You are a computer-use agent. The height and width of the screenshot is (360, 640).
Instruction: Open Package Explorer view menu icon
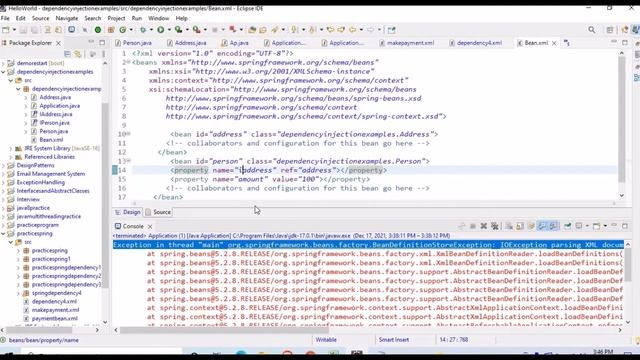click(103, 54)
